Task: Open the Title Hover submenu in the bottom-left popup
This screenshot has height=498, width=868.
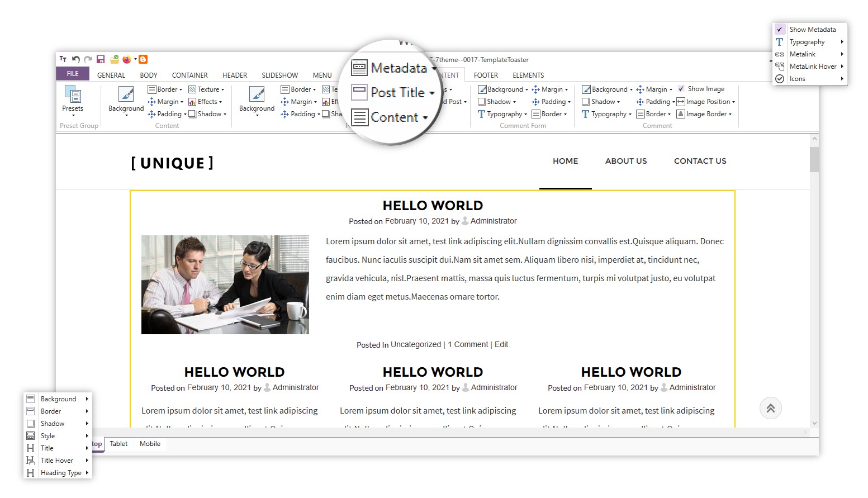Action: [58, 461]
